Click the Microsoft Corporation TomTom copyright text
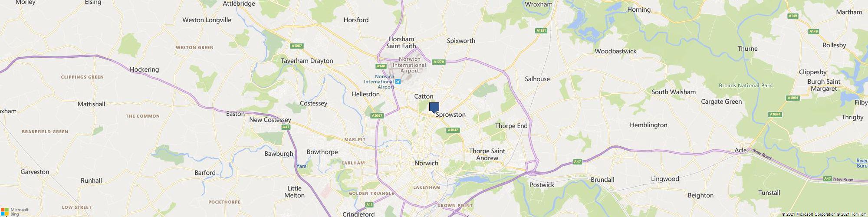 pos(824,214)
